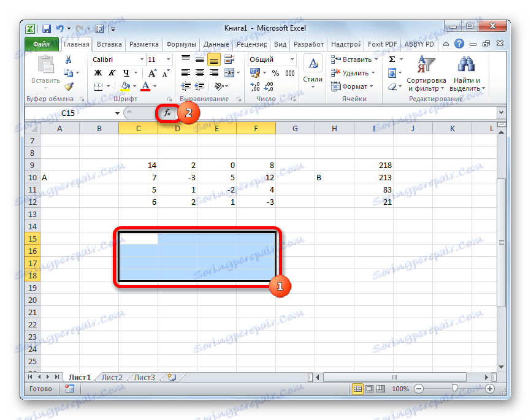Click the Insert Function fx button
531x420 pixels.
(167, 113)
